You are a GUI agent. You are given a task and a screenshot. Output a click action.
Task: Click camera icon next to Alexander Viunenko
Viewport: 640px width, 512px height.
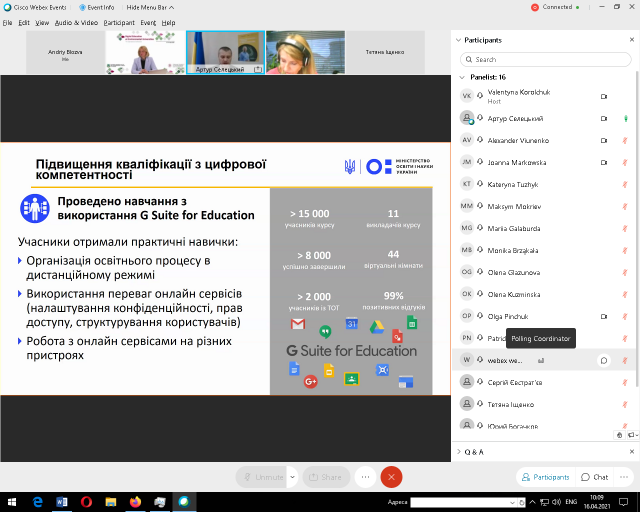pos(604,141)
